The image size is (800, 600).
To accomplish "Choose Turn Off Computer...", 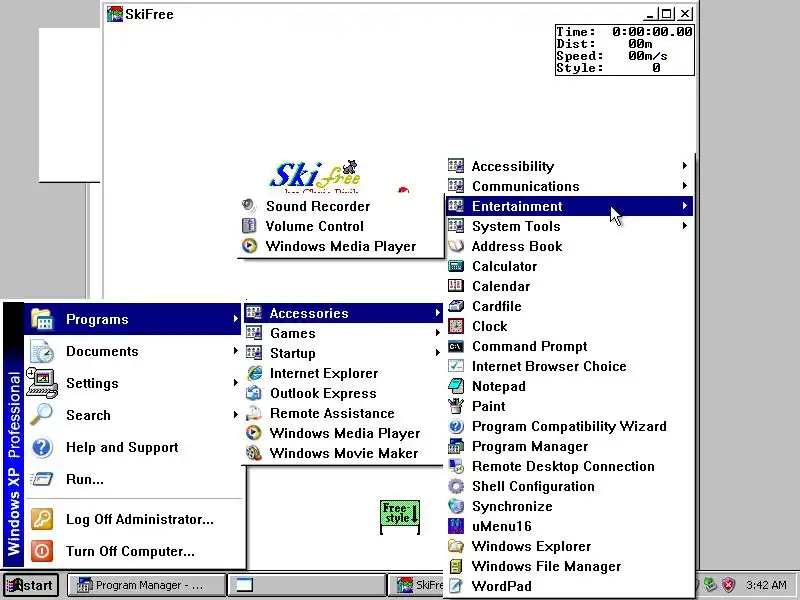I will point(133,552).
